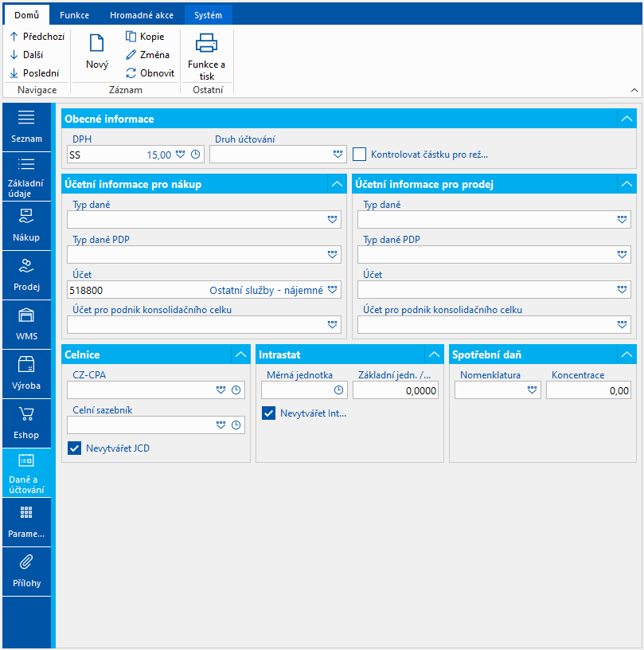The height and width of the screenshot is (650, 644).
Task: Open the WMS sidebar section
Action: [x=26, y=324]
